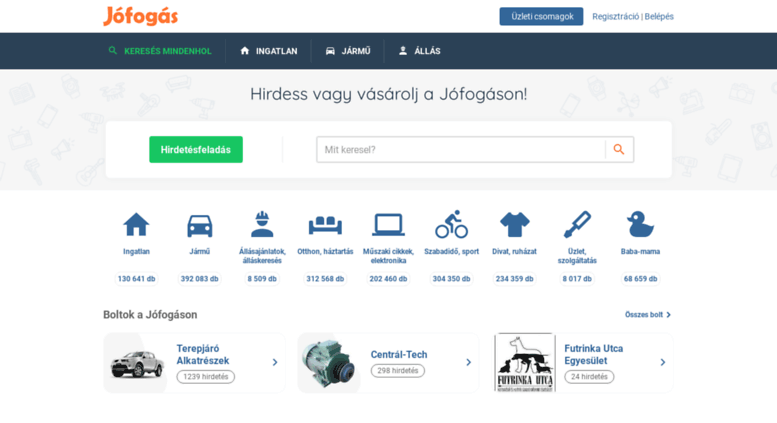777x423 pixels.
Task: Click the Futrinka Utca logo thumbnail
Action: (525, 363)
